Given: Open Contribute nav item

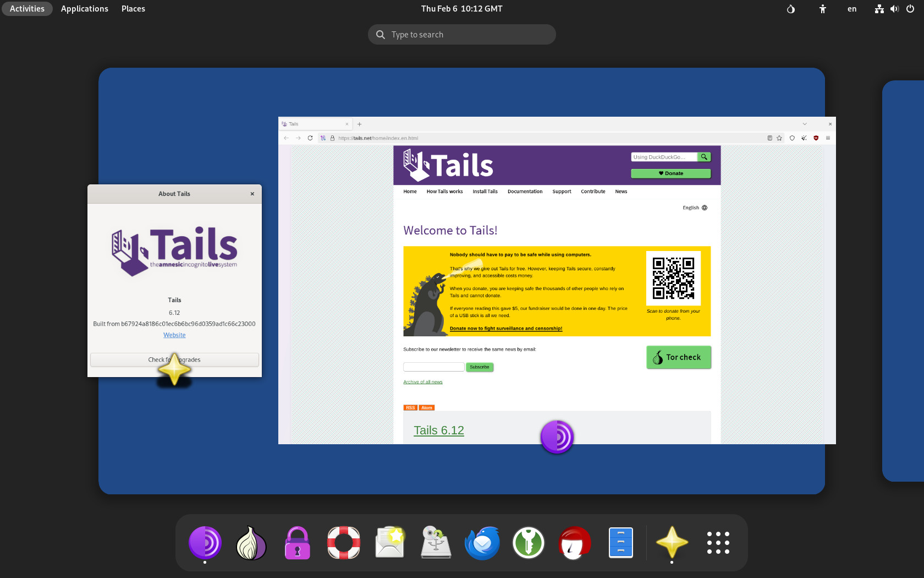Looking at the screenshot, I should (593, 192).
